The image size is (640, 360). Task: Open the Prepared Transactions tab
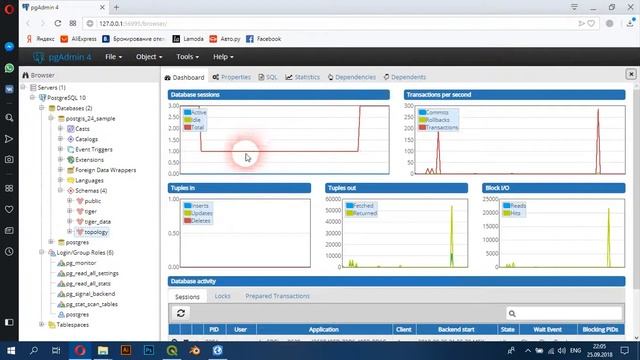(x=278, y=296)
